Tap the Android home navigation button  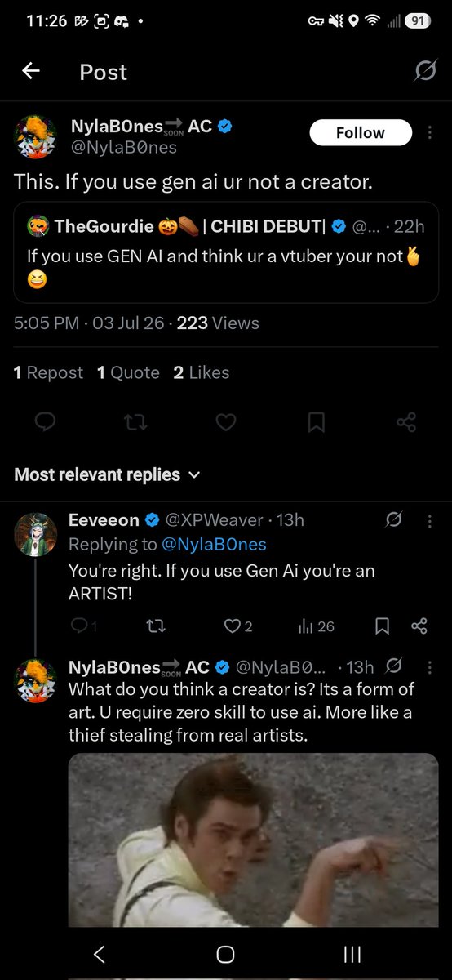(226, 954)
